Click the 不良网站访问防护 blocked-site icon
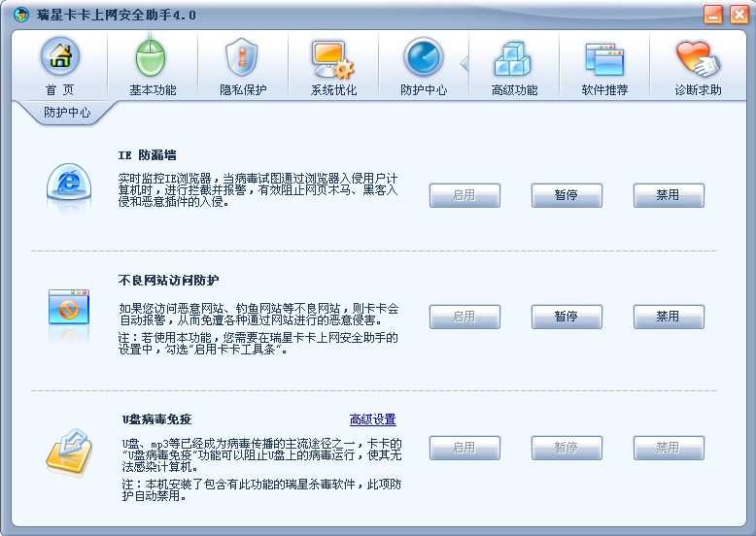 [x=68, y=307]
